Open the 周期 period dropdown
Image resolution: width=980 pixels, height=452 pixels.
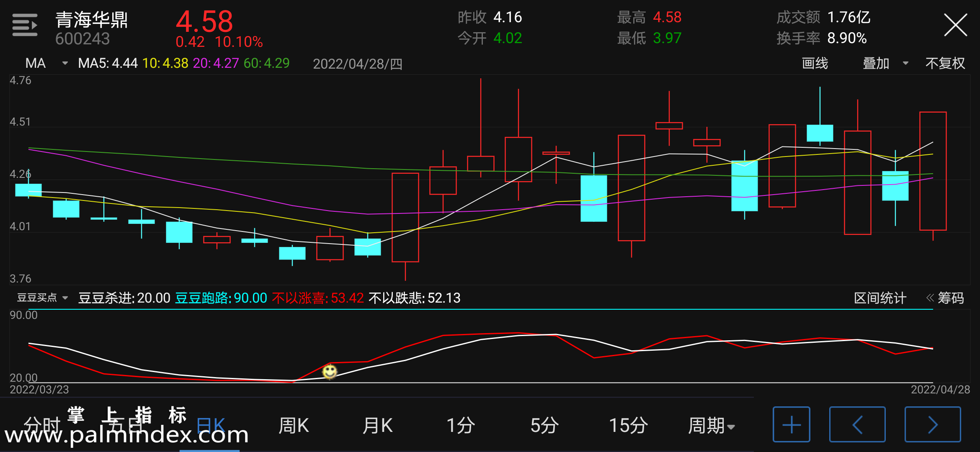(x=712, y=426)
